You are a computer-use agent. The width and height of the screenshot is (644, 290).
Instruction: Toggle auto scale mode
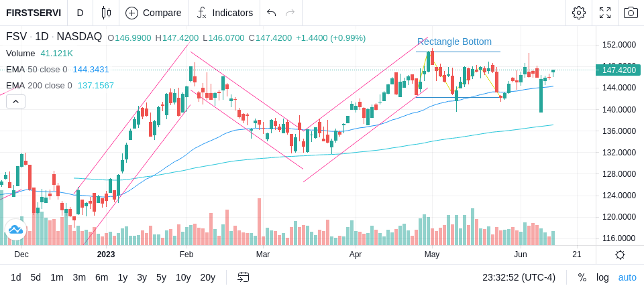click(627, 277)
